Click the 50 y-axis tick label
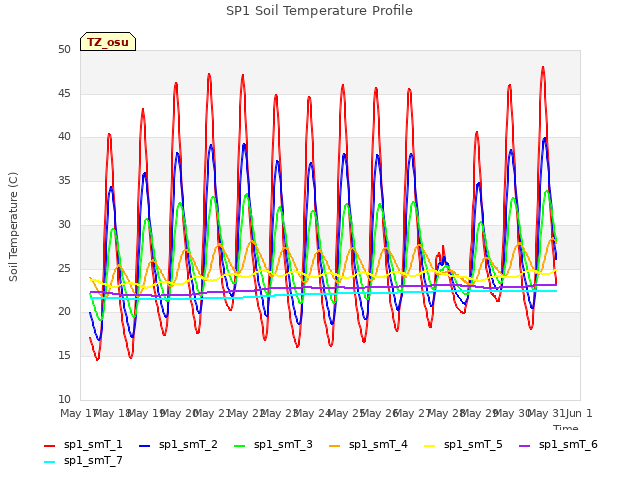Viewport: 640px width, 480px height. (x=64, y=50)
